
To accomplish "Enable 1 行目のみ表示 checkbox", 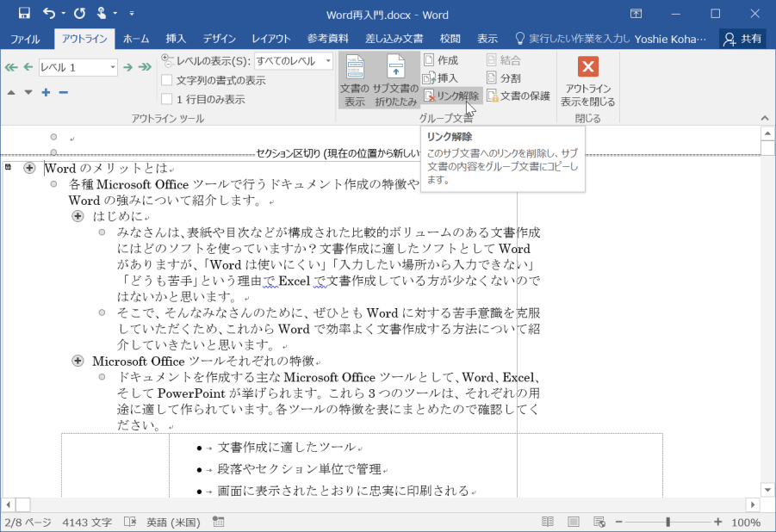I will click(167, 100).
